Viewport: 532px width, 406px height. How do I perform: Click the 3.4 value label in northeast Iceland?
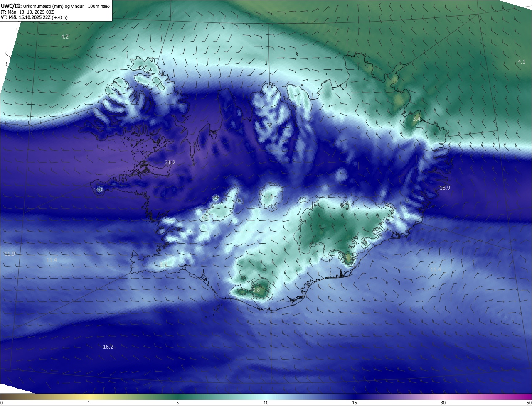pos(416,119)
